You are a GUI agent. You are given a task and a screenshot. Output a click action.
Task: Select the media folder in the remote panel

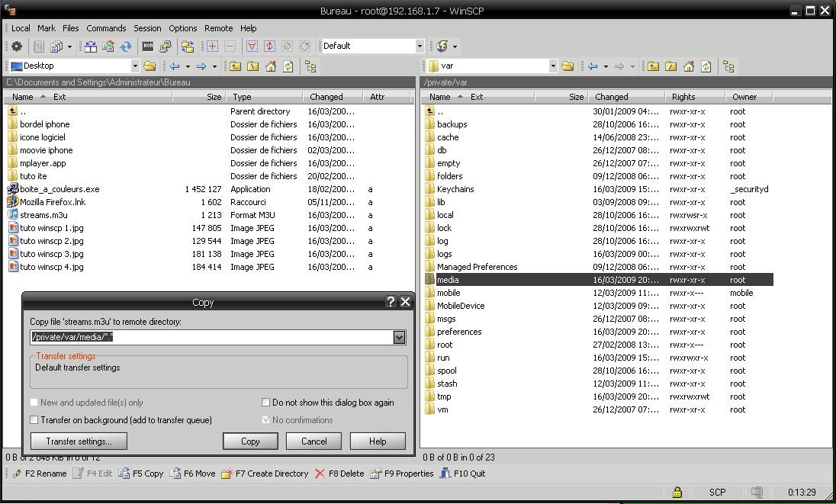(x=449, y=280)
